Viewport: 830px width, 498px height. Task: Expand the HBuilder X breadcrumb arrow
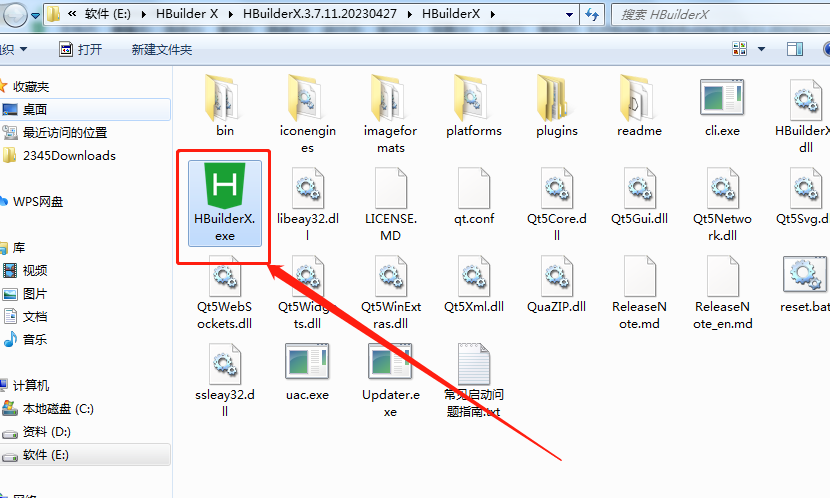coord(230,14)
